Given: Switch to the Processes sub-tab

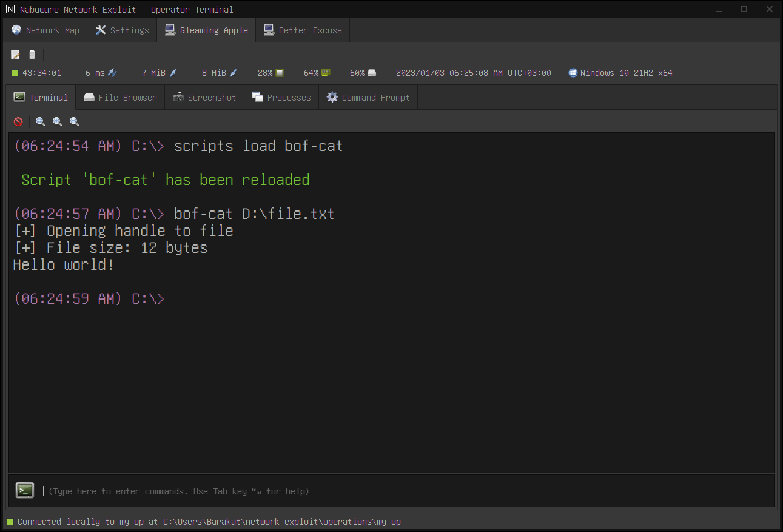Looking at the screenshot, I should 281,98.
